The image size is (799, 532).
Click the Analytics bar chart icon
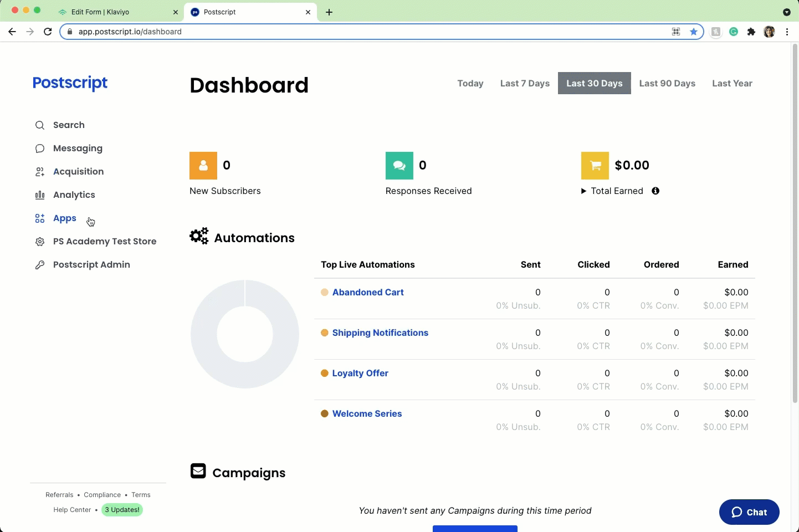click(40, 195)
